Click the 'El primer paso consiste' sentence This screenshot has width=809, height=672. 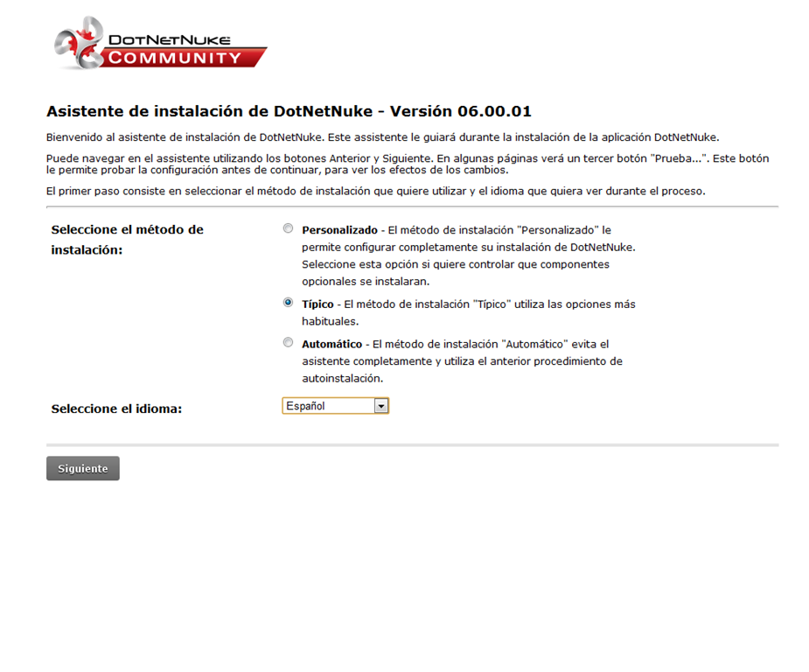point(375,191)
